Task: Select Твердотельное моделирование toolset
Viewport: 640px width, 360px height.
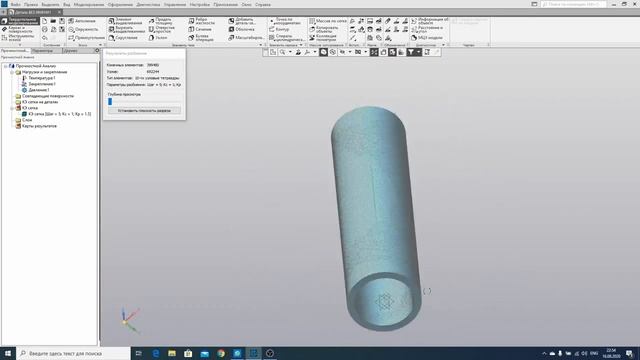Action: [20, 20]
